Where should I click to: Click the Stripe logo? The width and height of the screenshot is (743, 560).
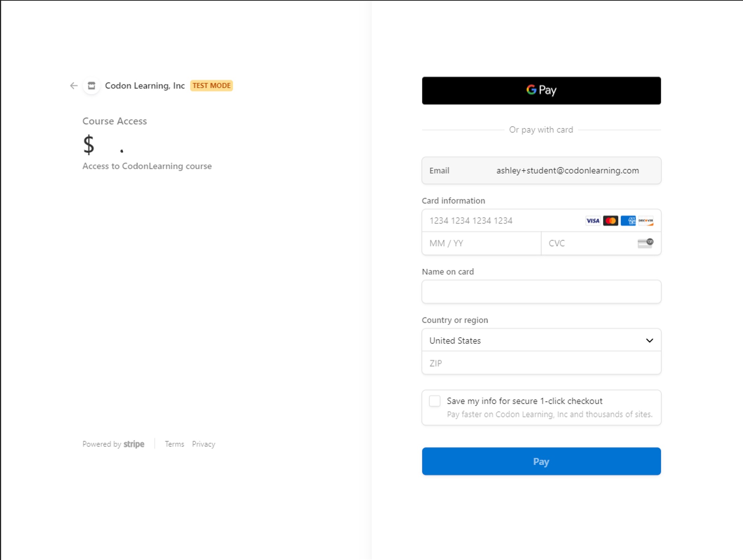pyautogui.click(x=134, y=444)
